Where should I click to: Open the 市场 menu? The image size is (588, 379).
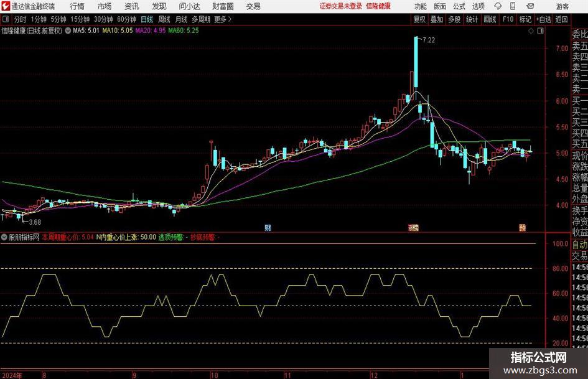105,6
